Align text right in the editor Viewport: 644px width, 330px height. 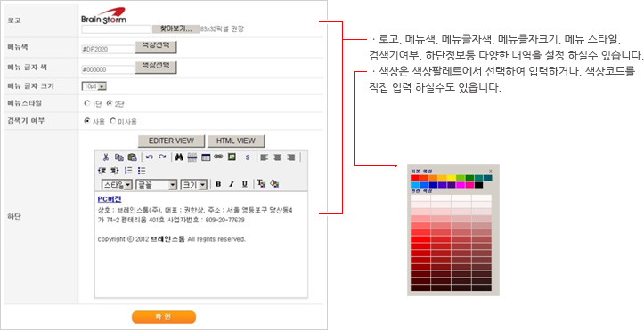point(290,157)
